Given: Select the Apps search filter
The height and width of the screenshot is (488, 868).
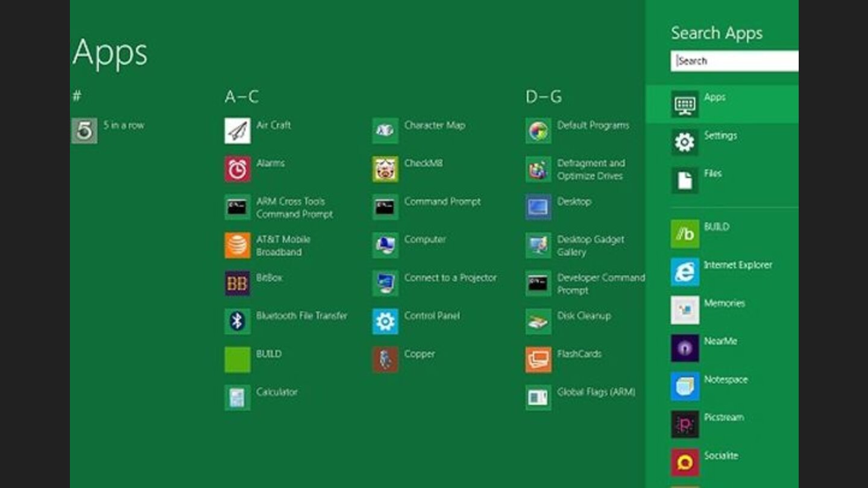Looking at the screenshot, I should click(x=715, y=98).
